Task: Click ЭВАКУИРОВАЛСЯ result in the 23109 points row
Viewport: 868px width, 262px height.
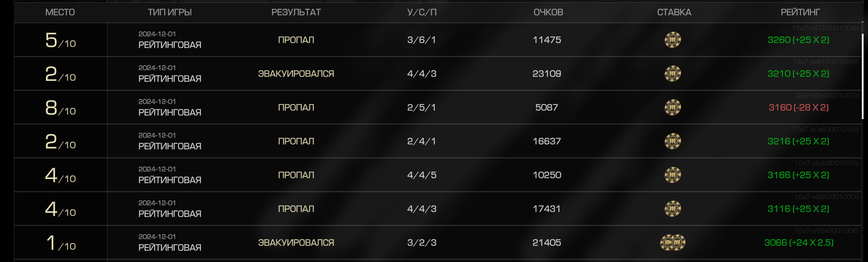Action: [x=296, y=74]
